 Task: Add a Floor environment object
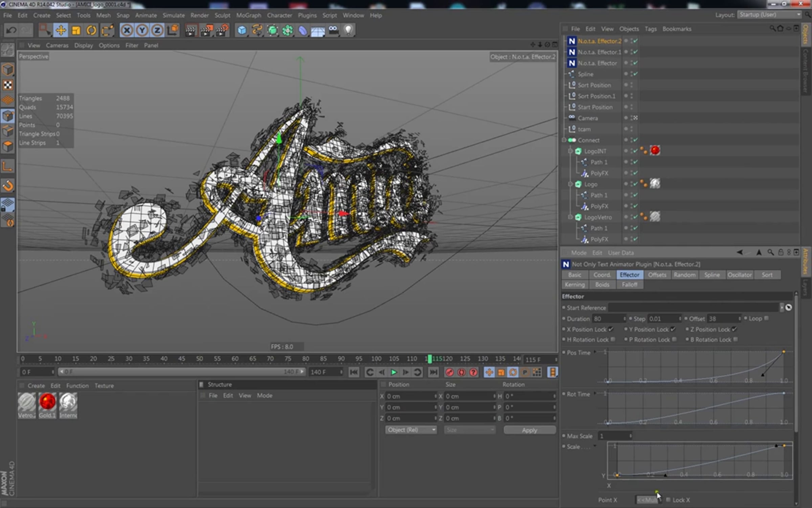click(318, 31)
